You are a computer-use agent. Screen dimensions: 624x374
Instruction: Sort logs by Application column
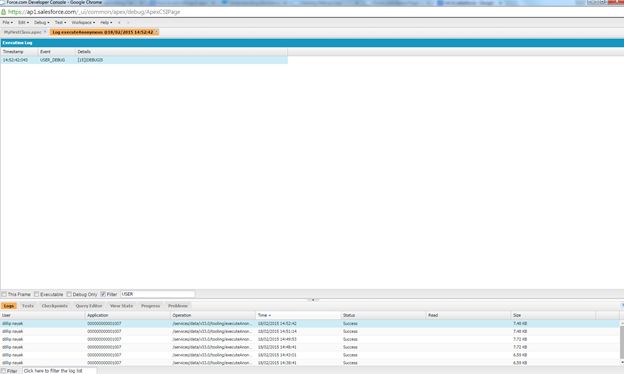tap(128, 315)
